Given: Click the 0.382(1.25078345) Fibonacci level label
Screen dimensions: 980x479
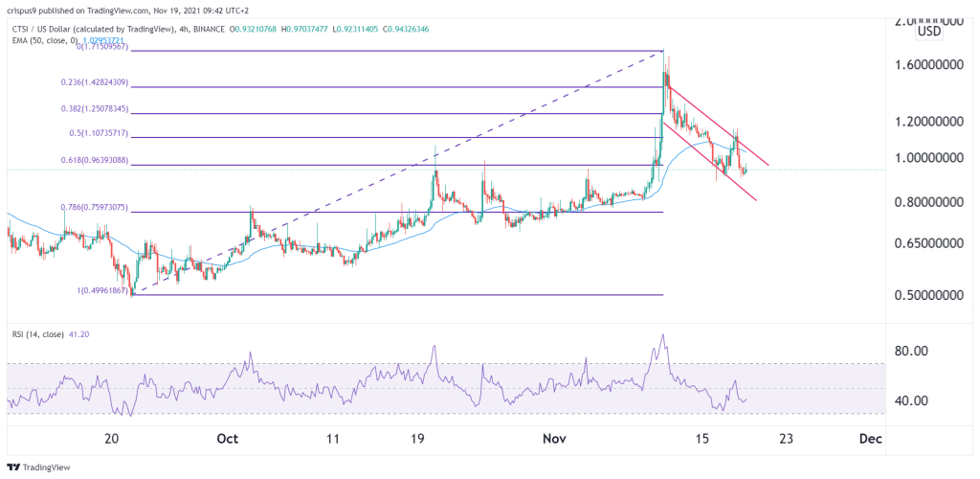Looking at the screenshot, I should [96, 108].
